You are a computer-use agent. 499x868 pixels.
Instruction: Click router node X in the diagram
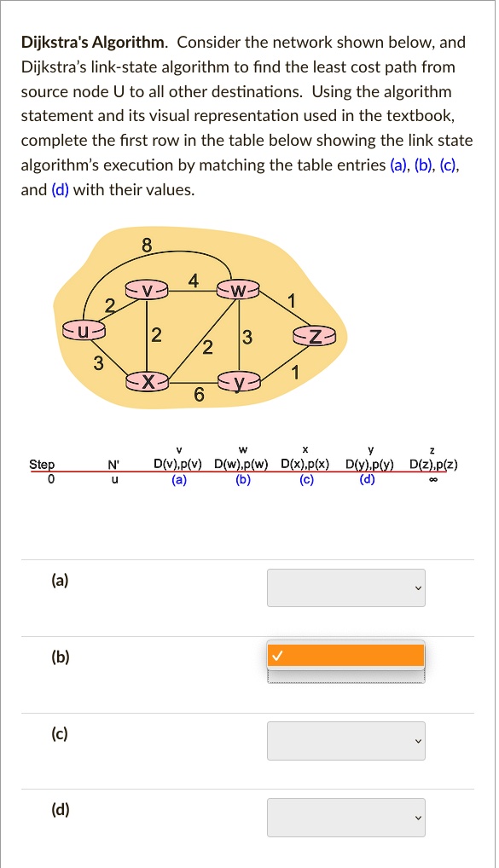coord(148,381)
